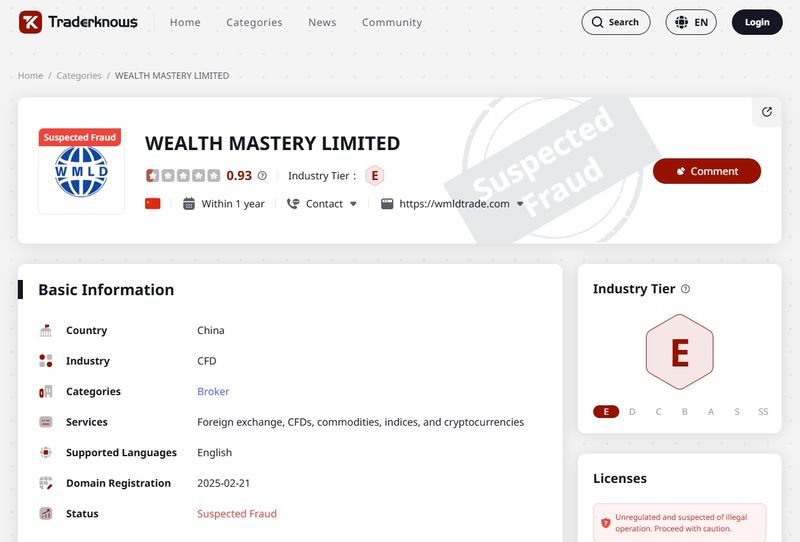Select tier C on the tier scale
Screen dimensions: 800x542
coord(658,411)
